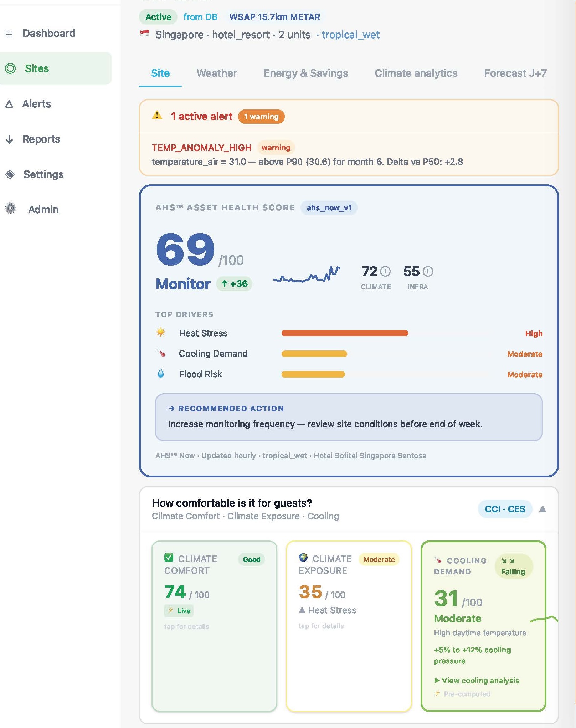
Task: Click the Good badge on Climate Comfort
Action: (252, 559)
